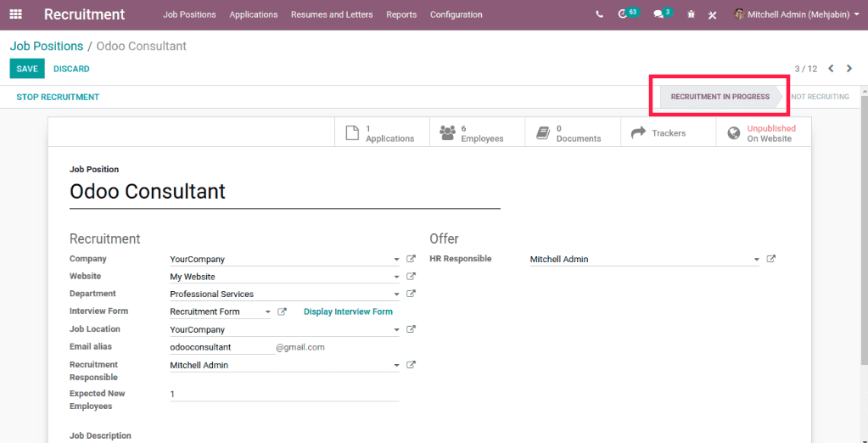Open the 0 Documents stat button
This screenshot has height=443, width=868.
click(x=573, y=133)
